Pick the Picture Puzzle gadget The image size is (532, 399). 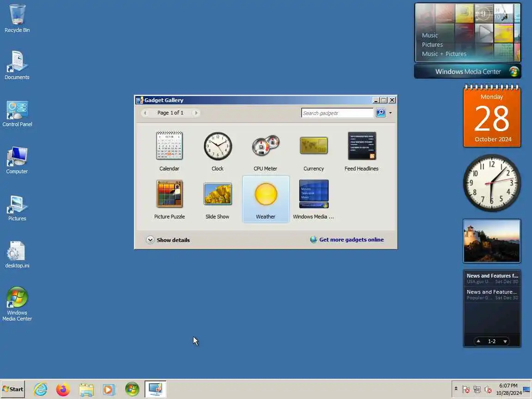pyautogui.click(x=169, y=199)
